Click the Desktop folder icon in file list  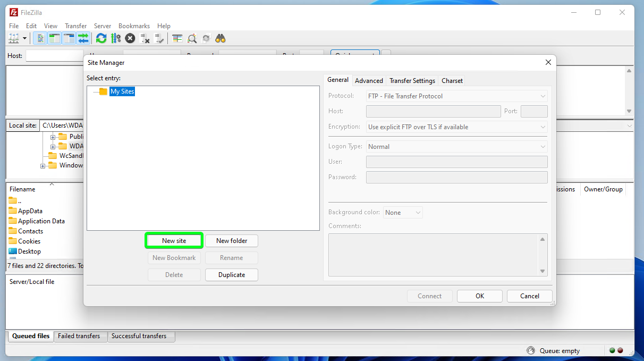13,251
